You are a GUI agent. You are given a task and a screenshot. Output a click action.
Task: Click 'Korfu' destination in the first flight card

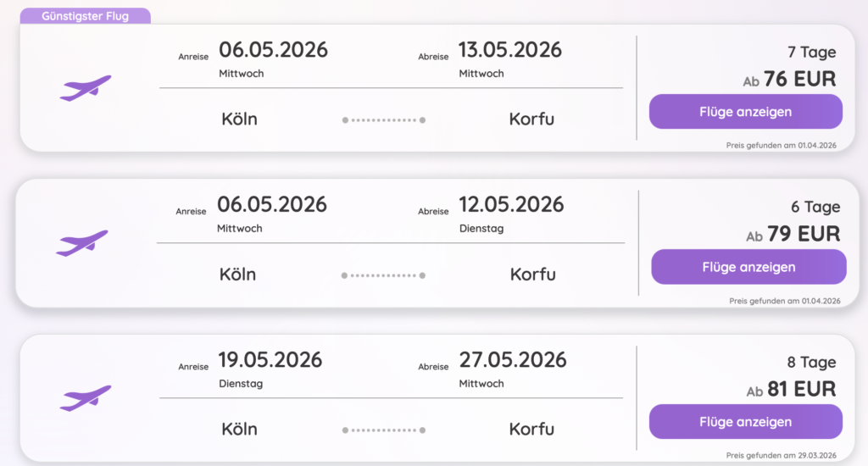pos(531,119)
